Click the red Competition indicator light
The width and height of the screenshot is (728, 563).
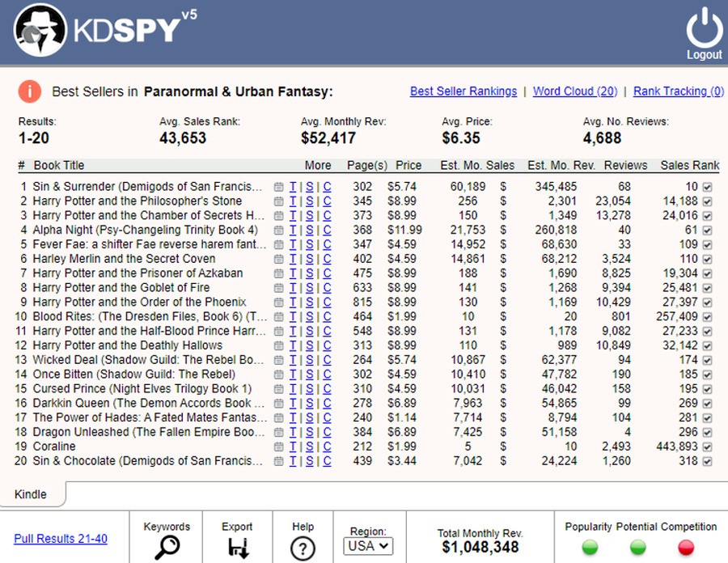click(687, 547)
